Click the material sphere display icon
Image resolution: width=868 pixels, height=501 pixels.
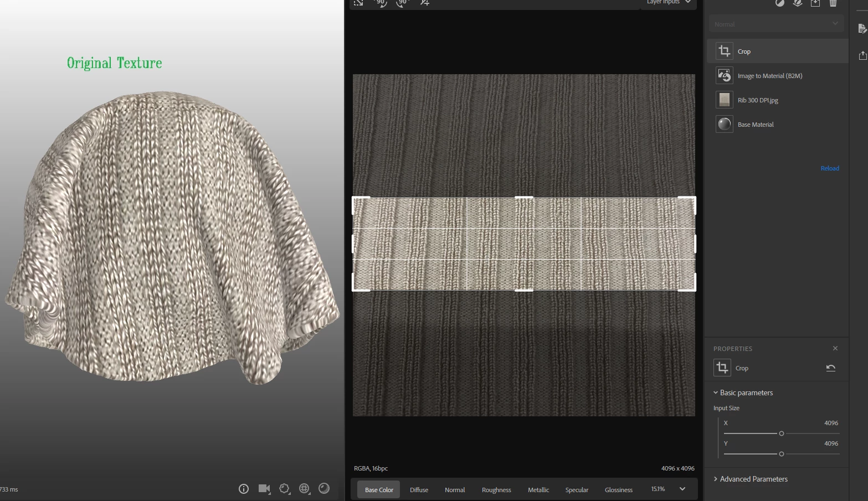coord(324,488)
